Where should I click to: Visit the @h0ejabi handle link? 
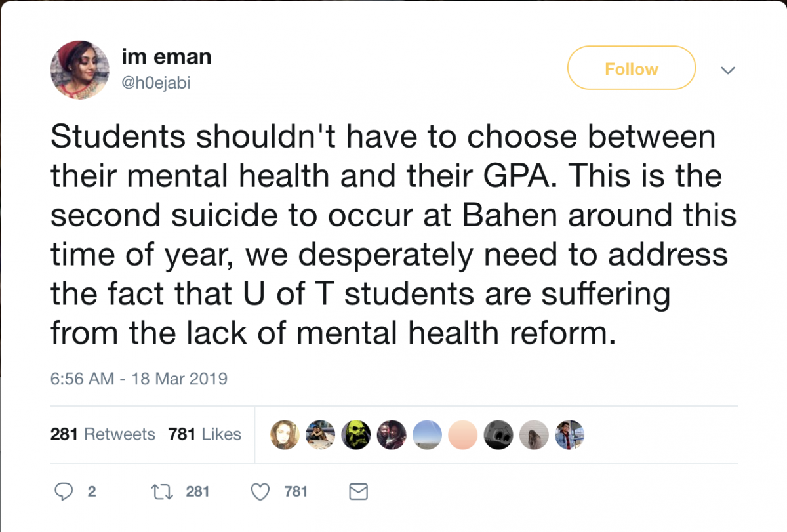pyautogui.click(x=156, y=83)
